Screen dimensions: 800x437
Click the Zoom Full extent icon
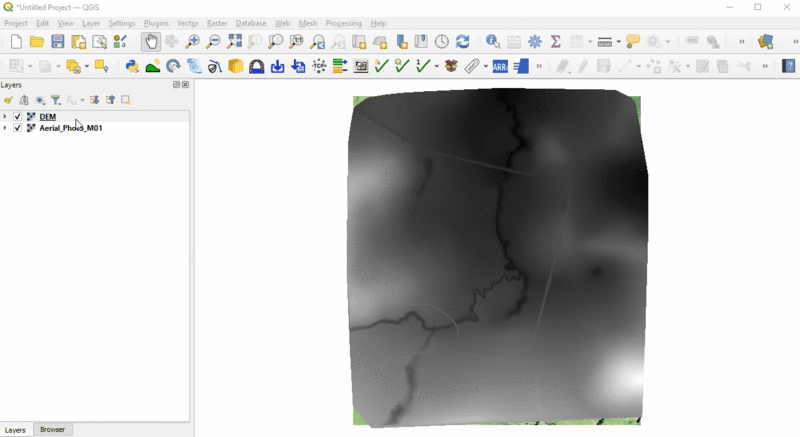pos(234,42)
